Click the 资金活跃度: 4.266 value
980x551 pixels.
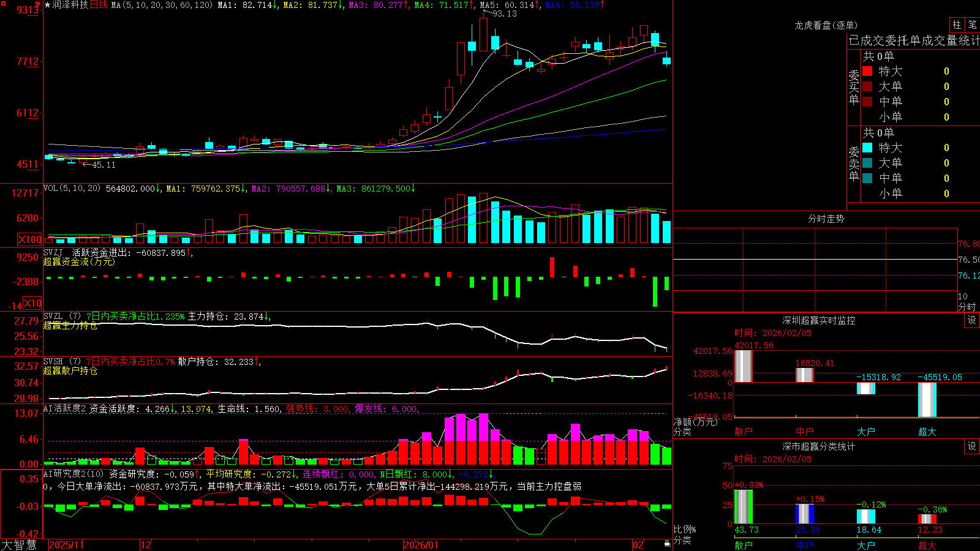click(132, 409)
